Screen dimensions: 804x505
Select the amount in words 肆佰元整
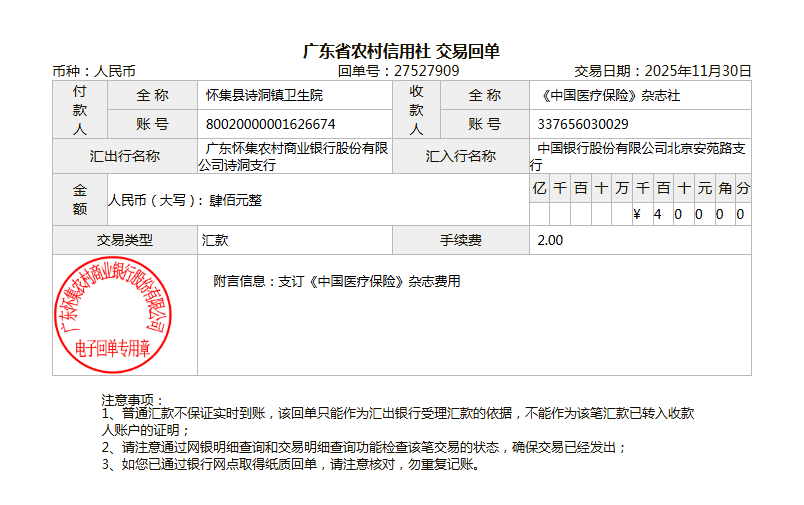click(x=235, y=200)
